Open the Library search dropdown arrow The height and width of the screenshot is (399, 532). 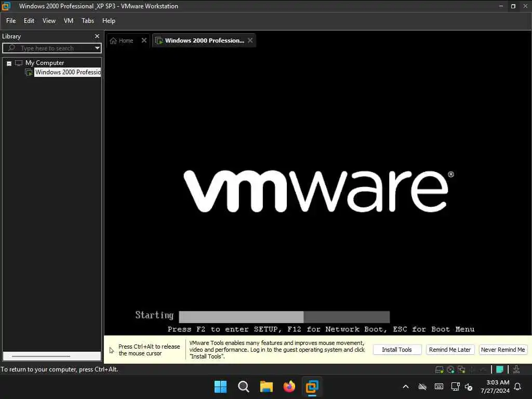click(97, 48)
